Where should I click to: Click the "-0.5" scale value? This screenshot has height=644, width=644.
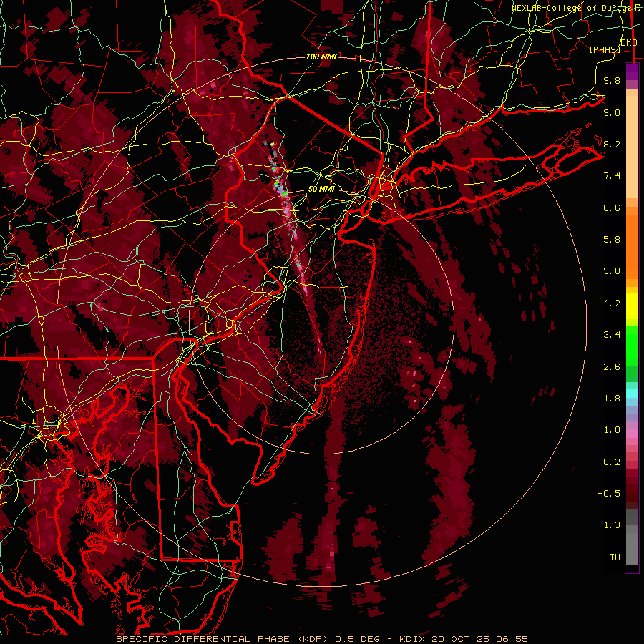[609, 494]
